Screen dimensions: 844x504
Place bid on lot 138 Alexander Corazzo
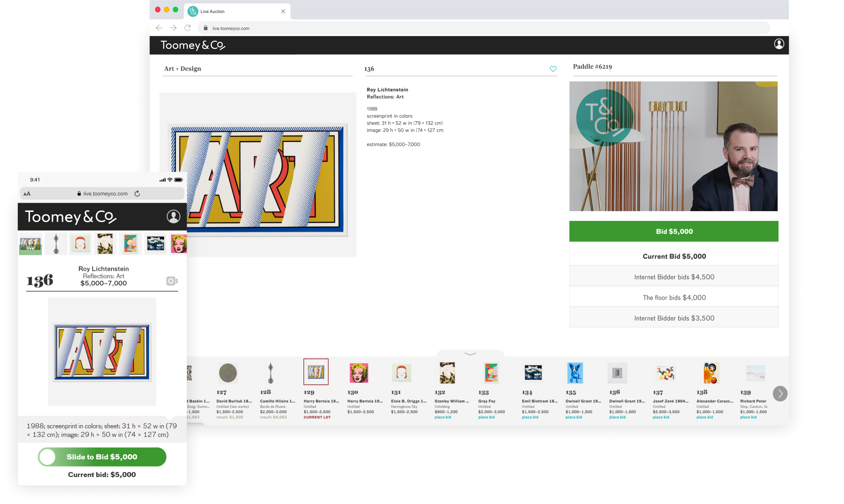(705, 417)
